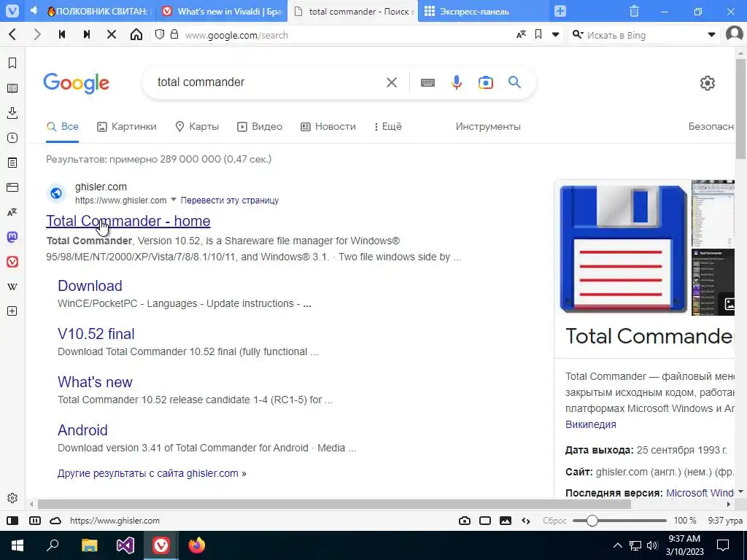The image size is (747, 560).
Task: Open tab tiling options in status bar
Action: (x=35, y=521)
